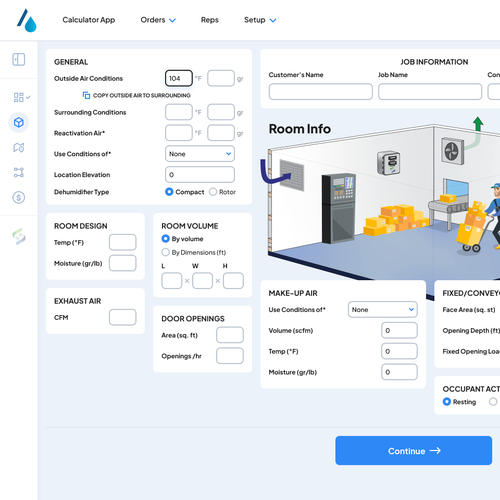Click Door Openings Area field

tap(230, 335)
